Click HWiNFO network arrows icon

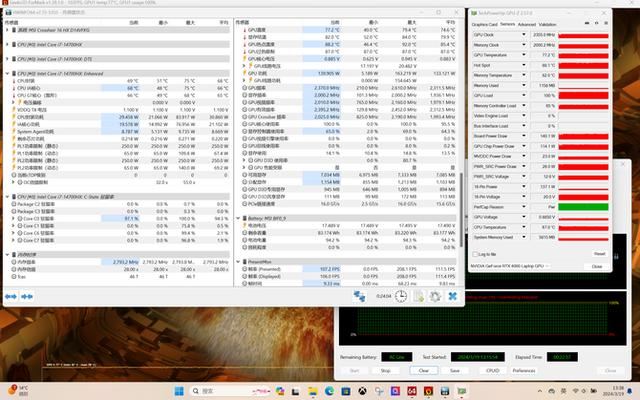[360, 296]
